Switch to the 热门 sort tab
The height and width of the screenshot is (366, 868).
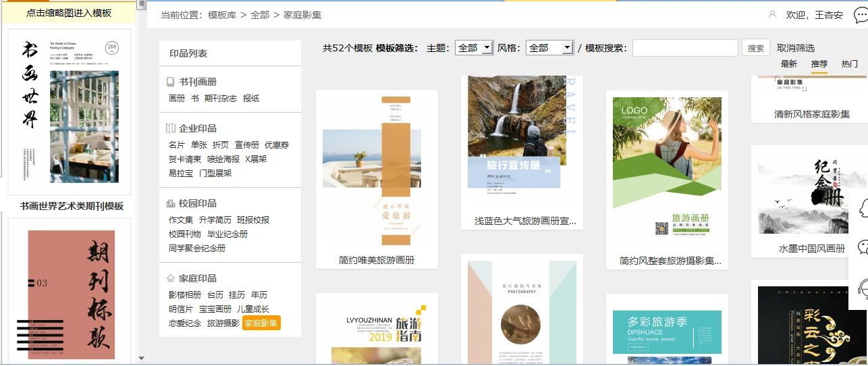pyautogui.click(x=849, y=64)
